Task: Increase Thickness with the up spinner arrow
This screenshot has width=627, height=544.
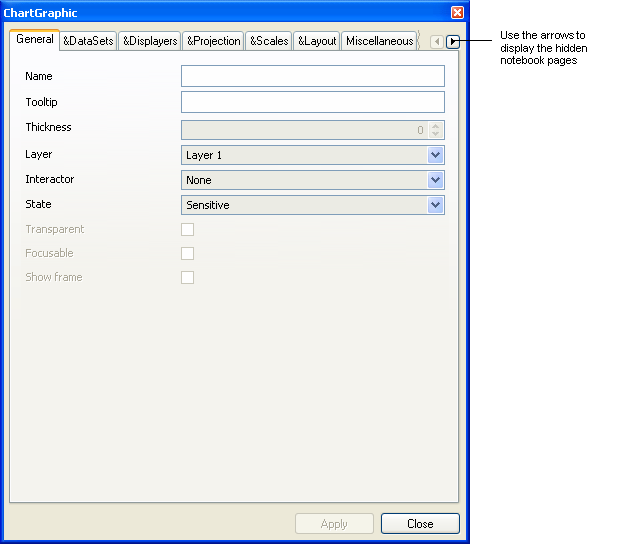Action: click(x=435, y=126)
